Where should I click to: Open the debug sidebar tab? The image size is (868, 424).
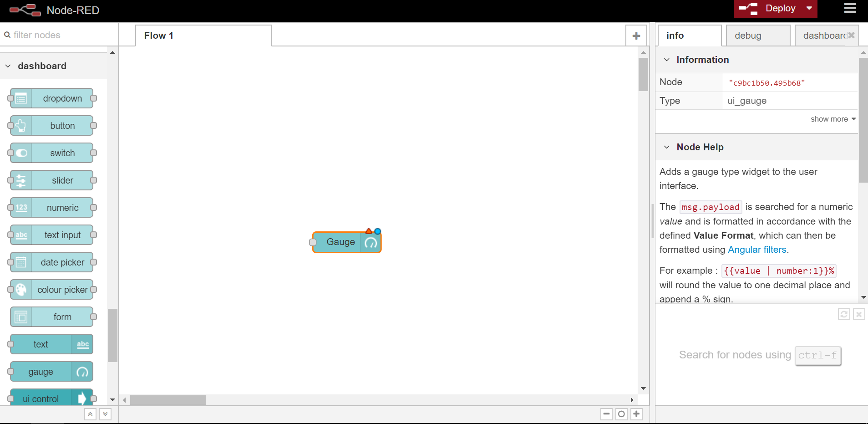[758, 36]
